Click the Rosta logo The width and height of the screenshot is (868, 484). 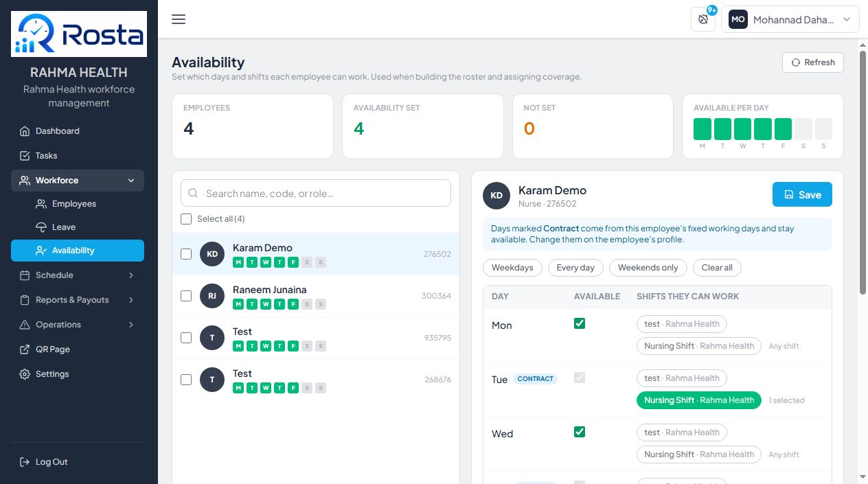coord(79,34)
